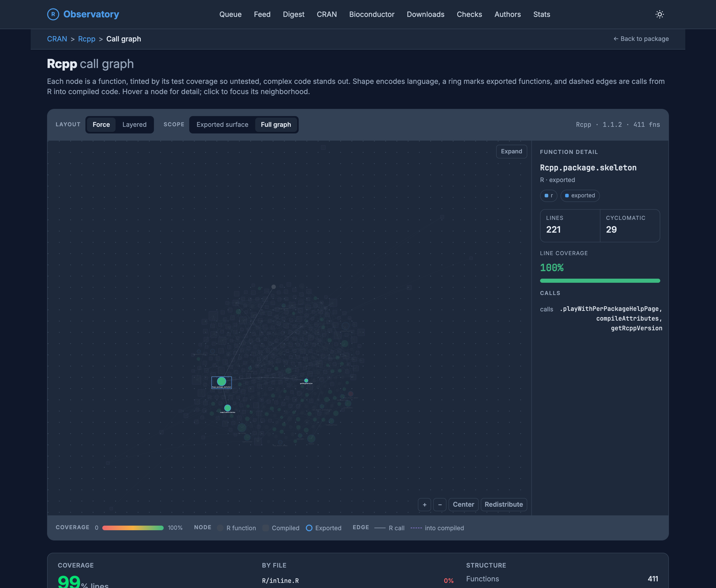Follow the Rcpp breadcrumb link
Image resolution: width=716 pixels, height=588 pixels.
87,39
